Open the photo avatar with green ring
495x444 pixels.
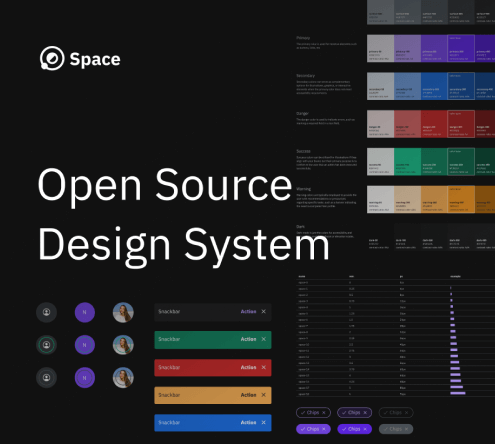coord(123,345)
